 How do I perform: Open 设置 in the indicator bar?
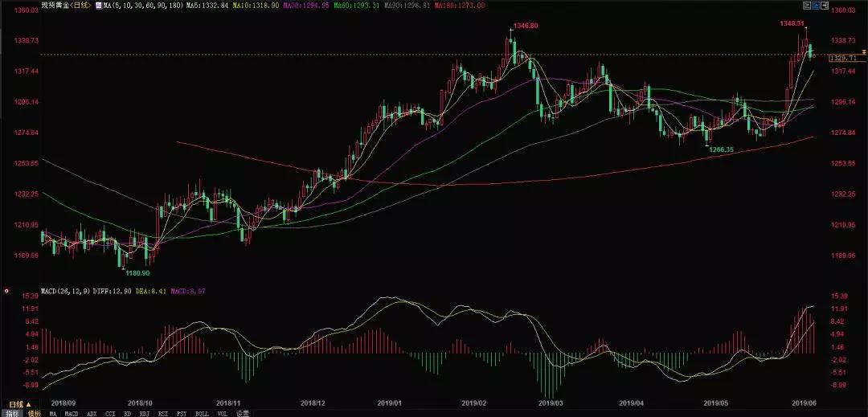[x=242, y=413]
